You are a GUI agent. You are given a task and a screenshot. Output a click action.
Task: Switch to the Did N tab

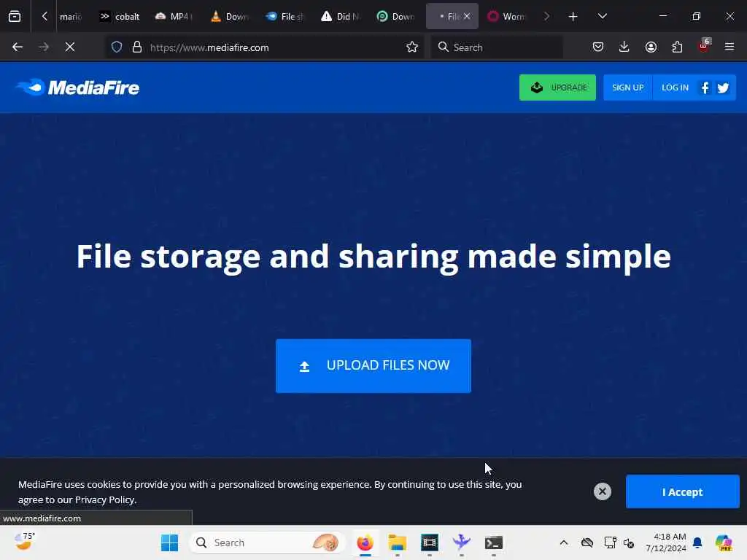click(x=340, y=17)
